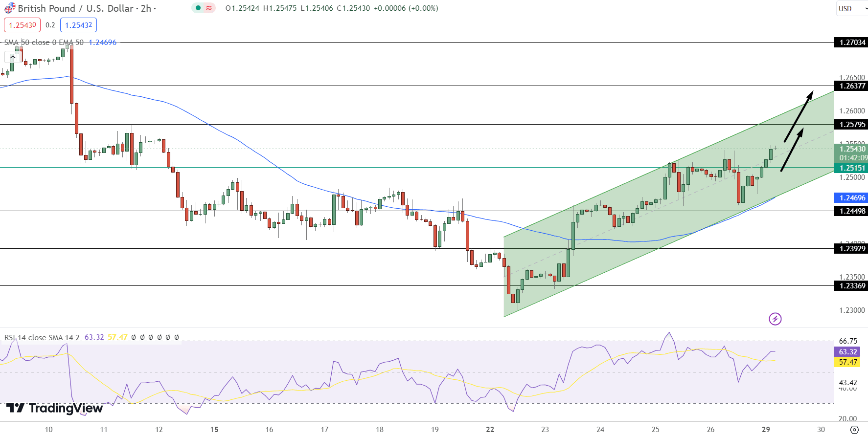Select the RSI 14 close SMA legend
This screenshot has height=436, width=868.
pyautogui.click(x=42, y=337)
